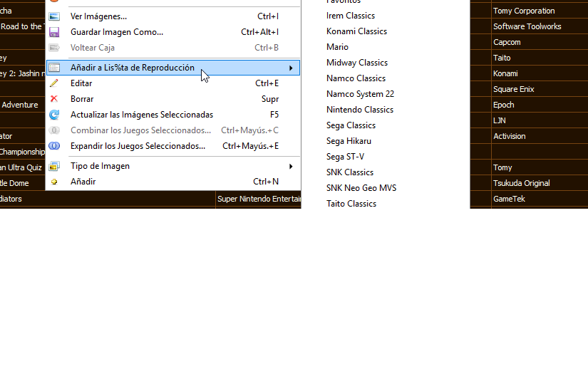Click the red X icon for Borrar
The image size is (588, 369).
coord(54,99)
